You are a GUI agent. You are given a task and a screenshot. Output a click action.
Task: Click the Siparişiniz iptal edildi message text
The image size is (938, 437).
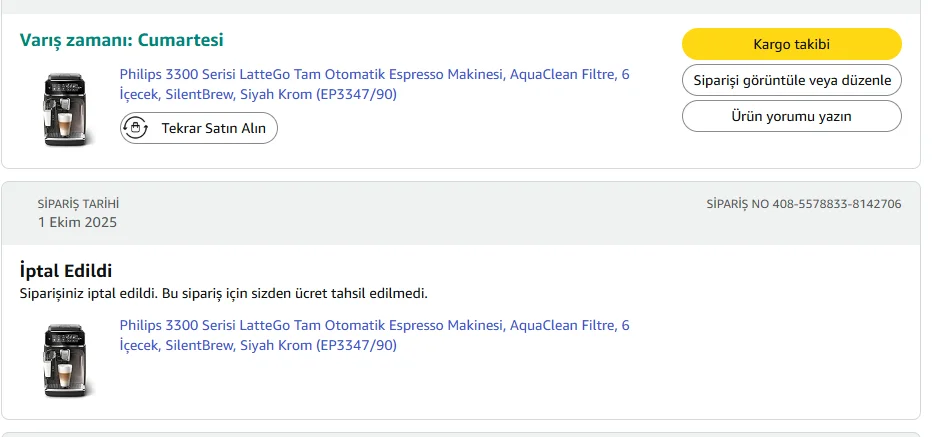click(224, 293)
